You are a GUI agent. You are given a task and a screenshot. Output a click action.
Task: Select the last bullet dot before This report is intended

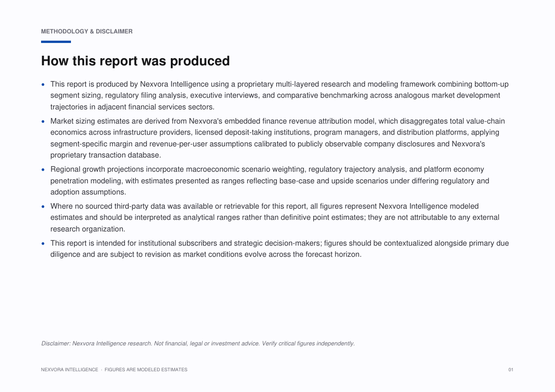(x=43, y=244)
